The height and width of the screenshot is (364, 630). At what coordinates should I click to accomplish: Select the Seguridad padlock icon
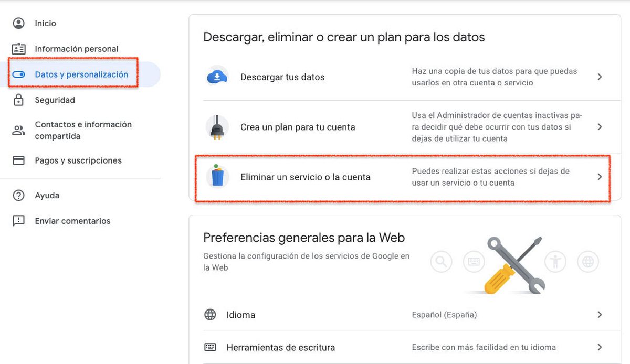19,100
